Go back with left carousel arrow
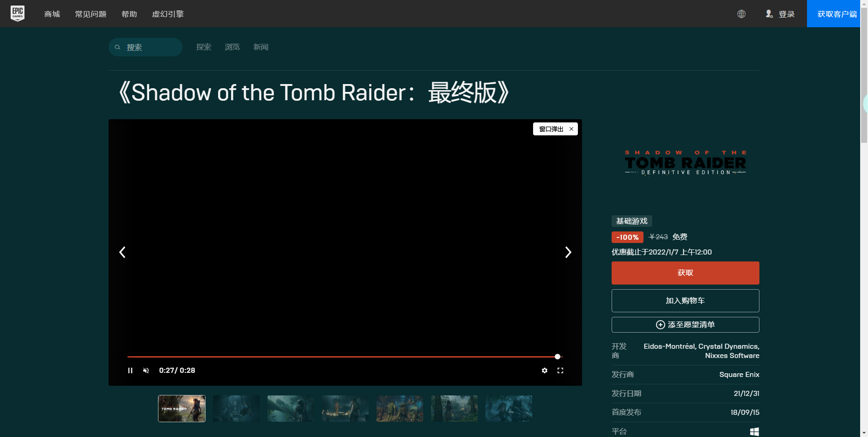Image resolution: width=868 pixels, height=437 pixels. tap(122, 252)
